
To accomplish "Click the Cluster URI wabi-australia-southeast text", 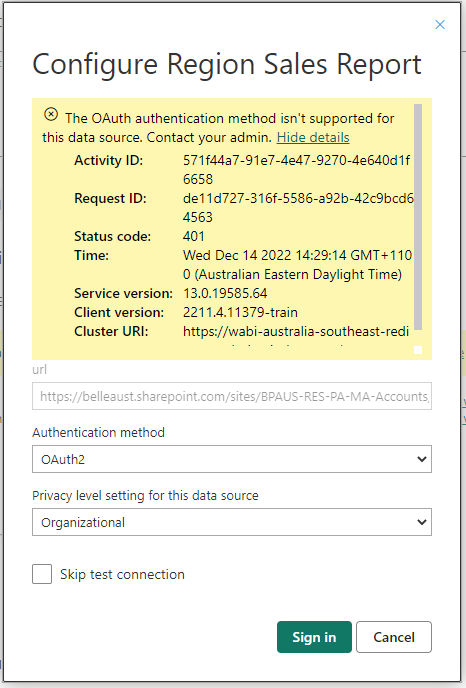I will tap(296, 331).
